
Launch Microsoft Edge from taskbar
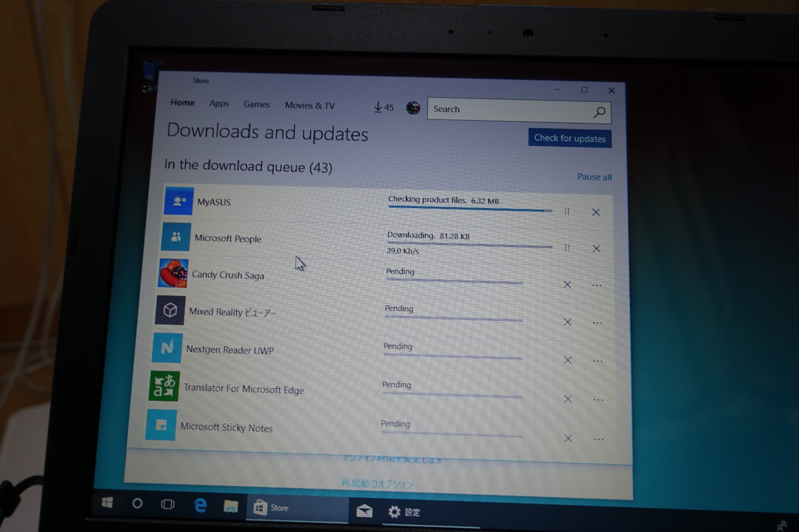pyautogui.click(x=200, y=506)
